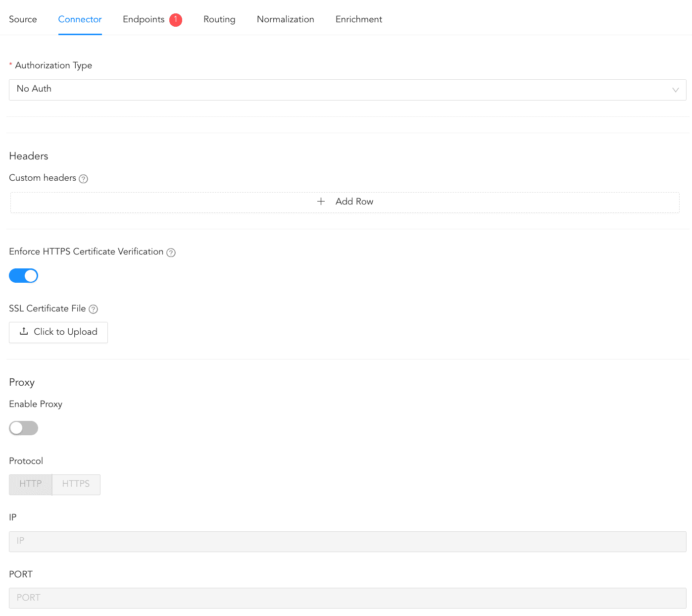Go to the Routing tab
The width and height of the screenshot is (692, 616).
pos(219,19)
